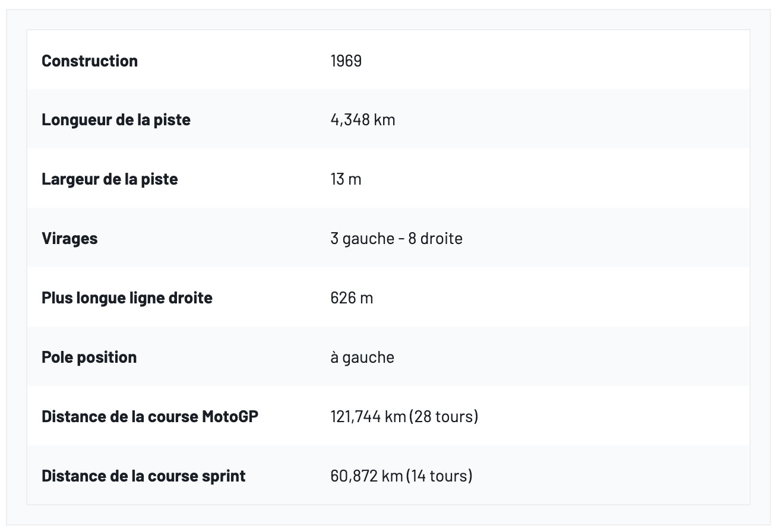
Task: Click the Longueur de la piste label
Action: 116,120
